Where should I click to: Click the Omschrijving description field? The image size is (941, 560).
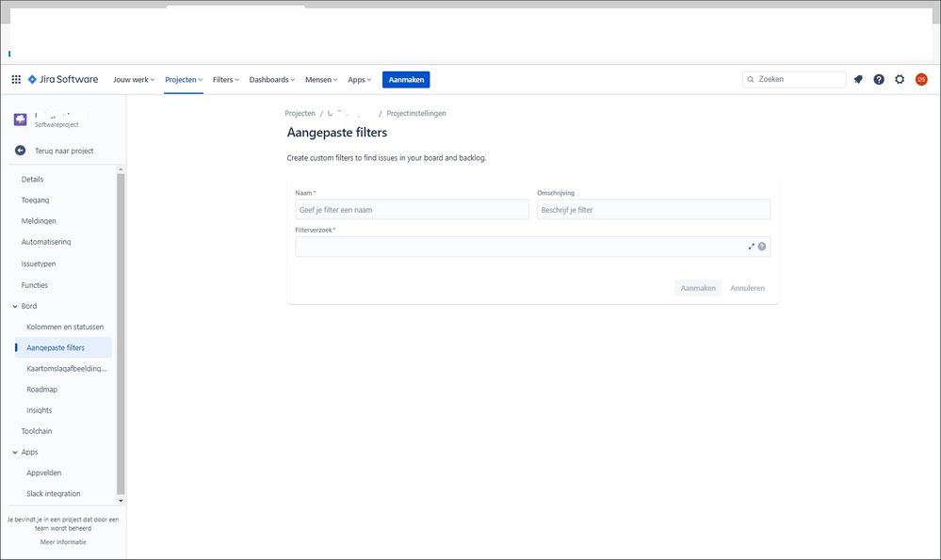[x=654, y=210]
